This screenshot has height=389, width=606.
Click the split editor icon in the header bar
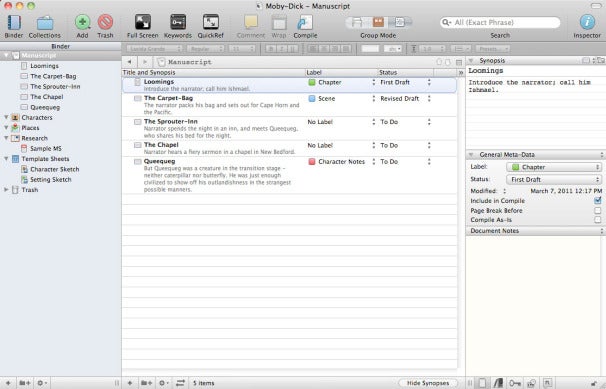(x=459, y=62)
